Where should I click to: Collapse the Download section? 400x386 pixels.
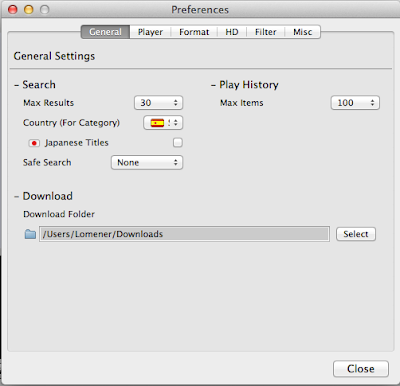click(17, 197)
